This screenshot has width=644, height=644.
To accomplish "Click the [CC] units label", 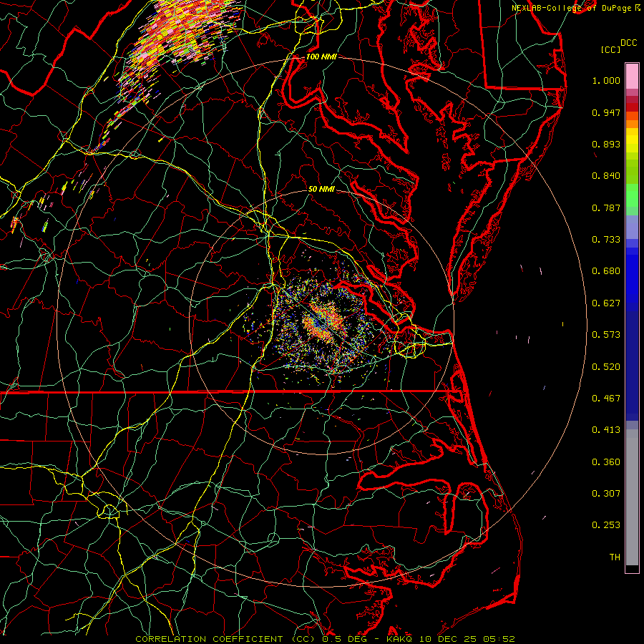I will click(x=611, y=49).
